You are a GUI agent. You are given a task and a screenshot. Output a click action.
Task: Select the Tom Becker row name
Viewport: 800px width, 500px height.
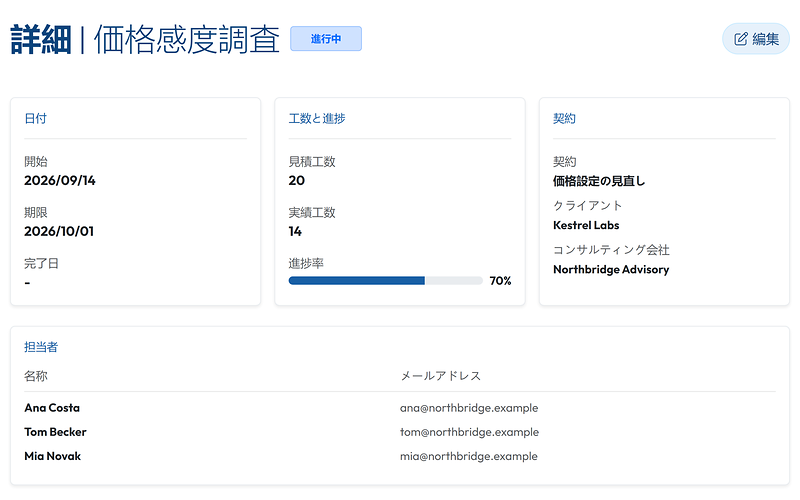click(56, 432)
